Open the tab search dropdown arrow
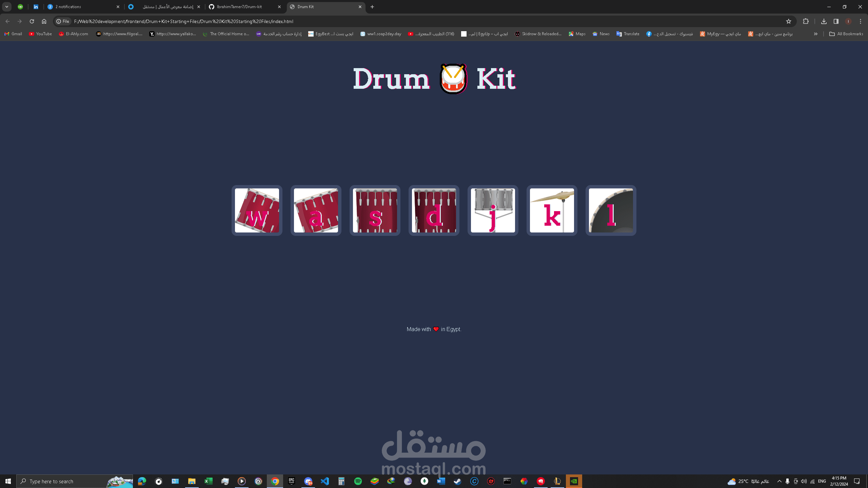This screenshot has height=488, width=868. click(6, 6)
